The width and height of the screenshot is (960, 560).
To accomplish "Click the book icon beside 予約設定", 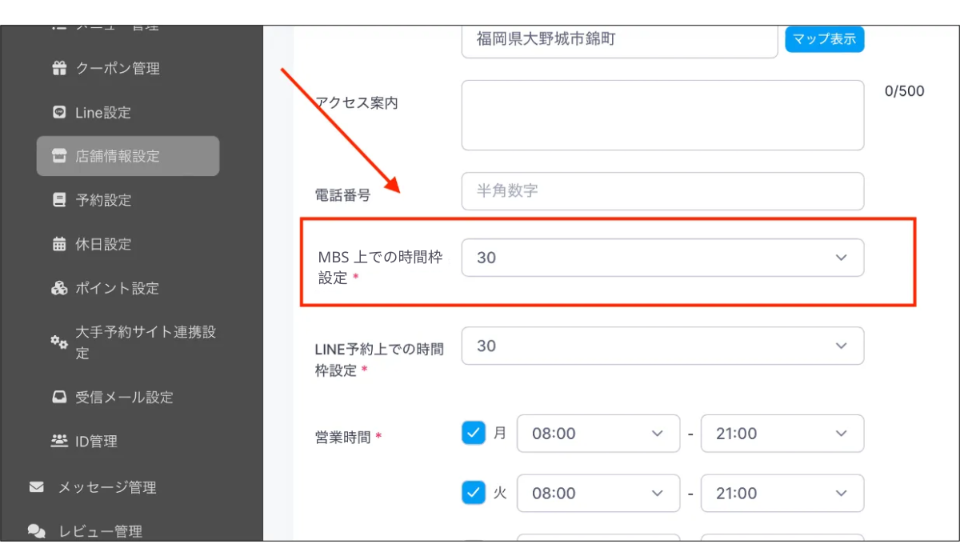I will pos(59,200).
